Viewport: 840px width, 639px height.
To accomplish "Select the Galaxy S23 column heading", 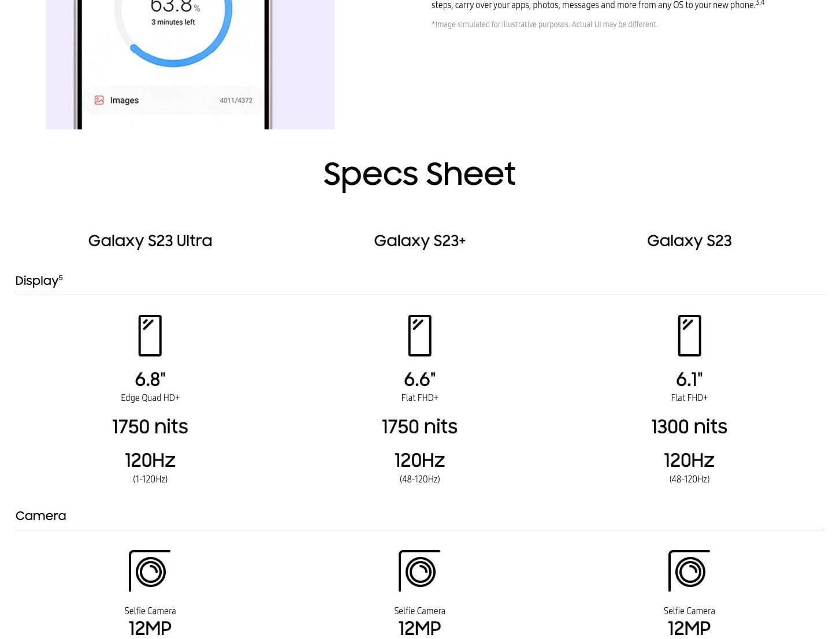I will click(x=689, y=241).
